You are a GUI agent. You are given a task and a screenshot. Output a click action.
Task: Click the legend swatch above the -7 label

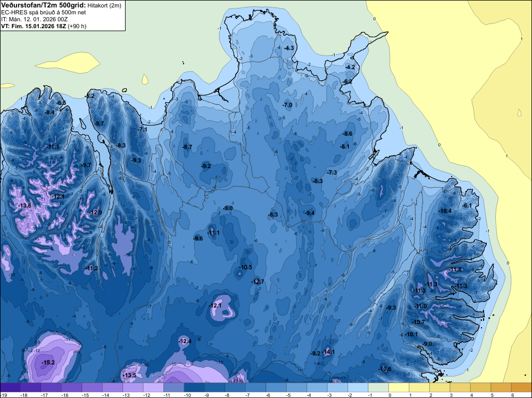[x=256, y=387]
